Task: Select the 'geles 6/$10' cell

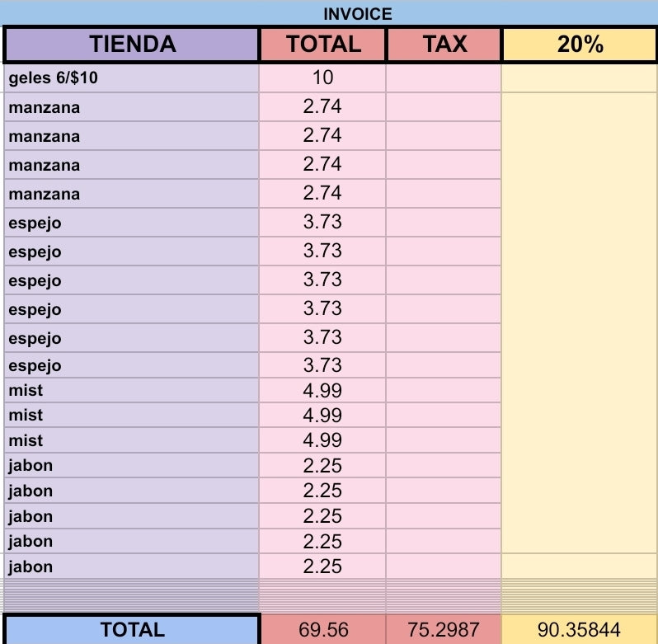Action: click(x=132, y=78)
